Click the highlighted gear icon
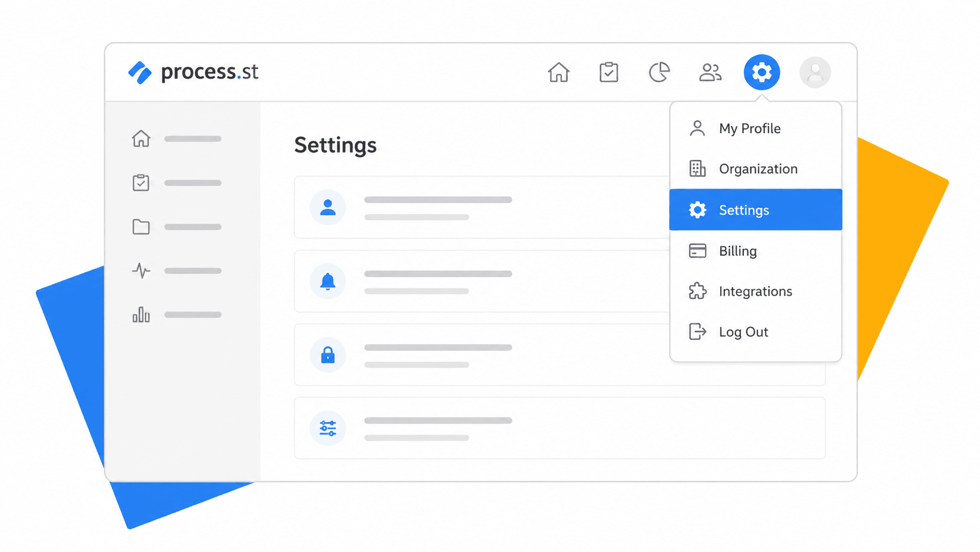The image size is (980, 552). coord(761,72)
